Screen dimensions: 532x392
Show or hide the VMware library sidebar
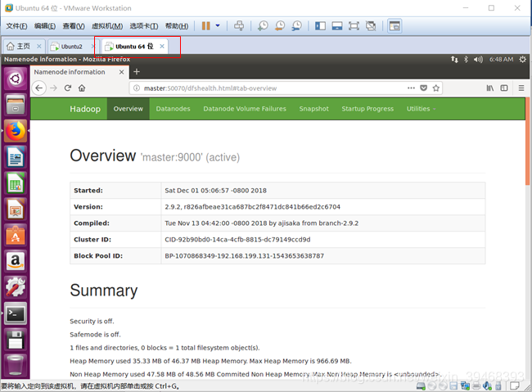tap(320, 26)
